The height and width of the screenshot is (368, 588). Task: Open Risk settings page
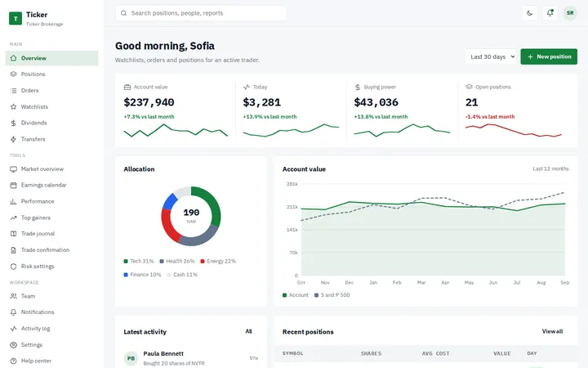[x=51, y=267]
